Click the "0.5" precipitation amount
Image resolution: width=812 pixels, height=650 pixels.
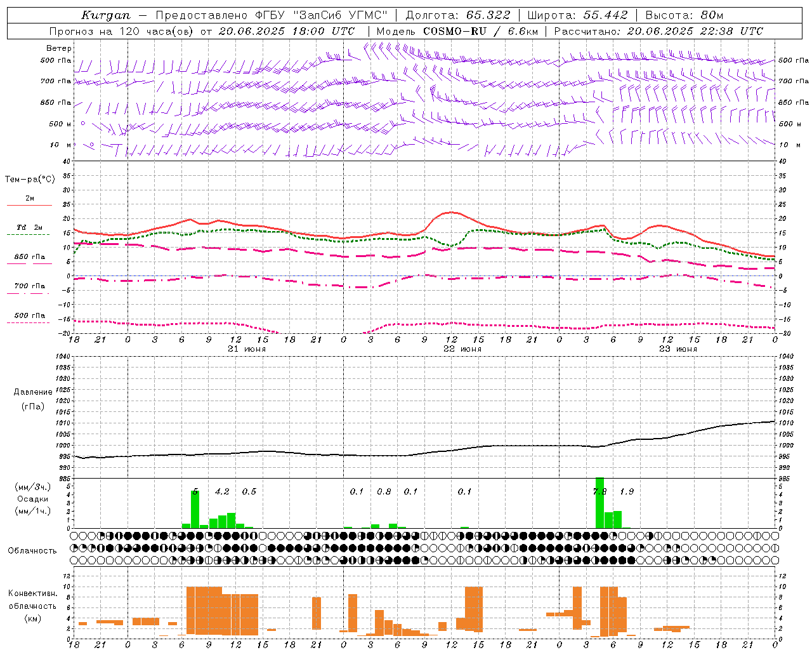click(249, 491)
